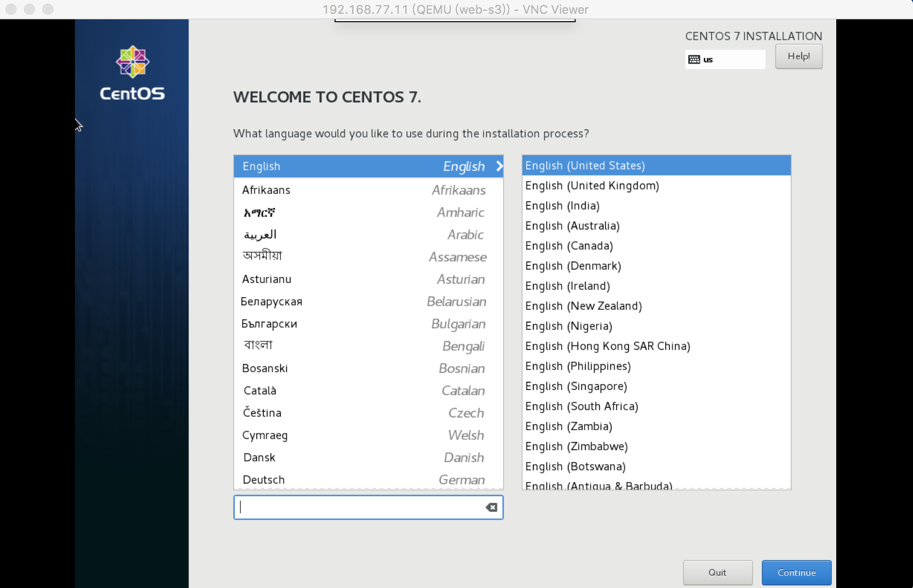The width and height of the screenshot is (913, 588).
Task: Click the Quit button
Action: click(x=717, y=572)
